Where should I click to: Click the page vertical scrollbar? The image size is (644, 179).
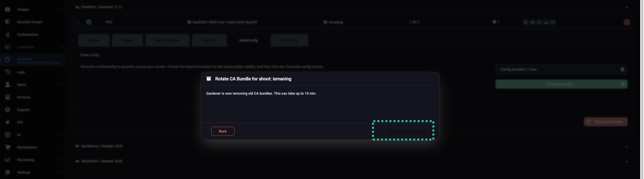642,89
